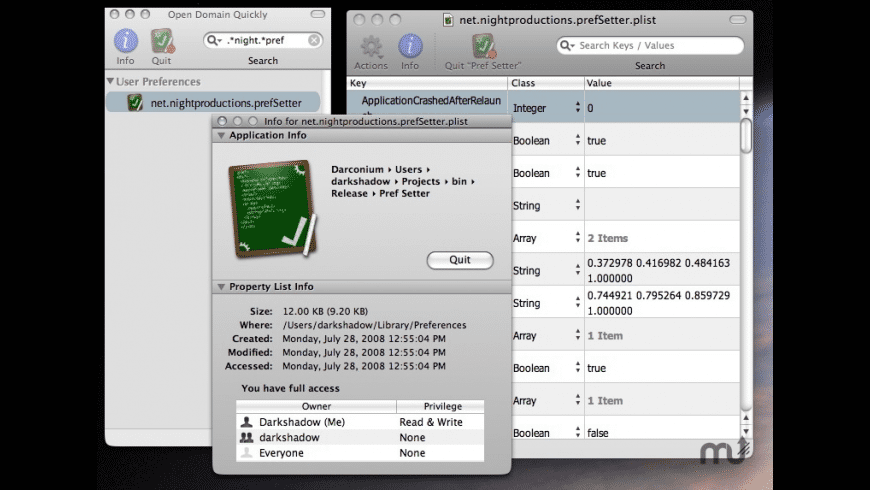The height and width of the screenshot is (490, 870).
Task: Click the Key column header
Action: point(428,83)
